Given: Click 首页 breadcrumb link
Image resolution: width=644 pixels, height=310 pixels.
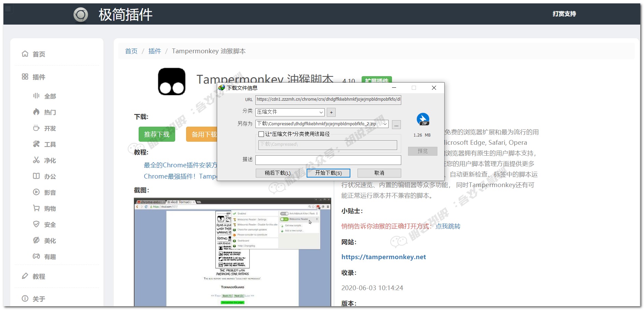Looking at the screenshot, I should (131, 51).
